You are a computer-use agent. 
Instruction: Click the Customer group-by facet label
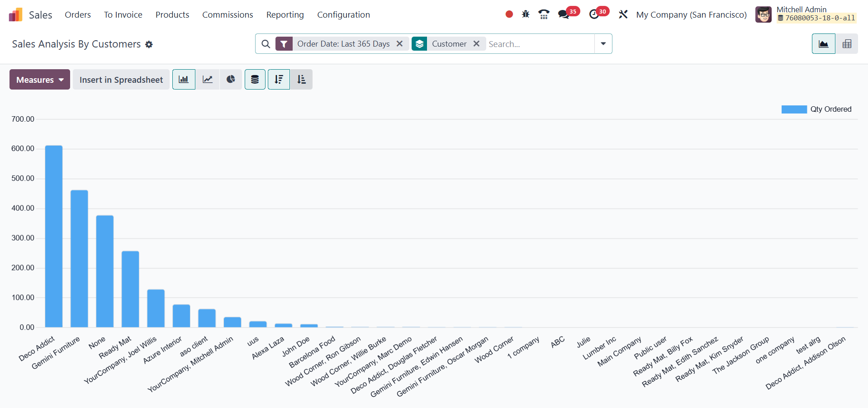(449, 44)
